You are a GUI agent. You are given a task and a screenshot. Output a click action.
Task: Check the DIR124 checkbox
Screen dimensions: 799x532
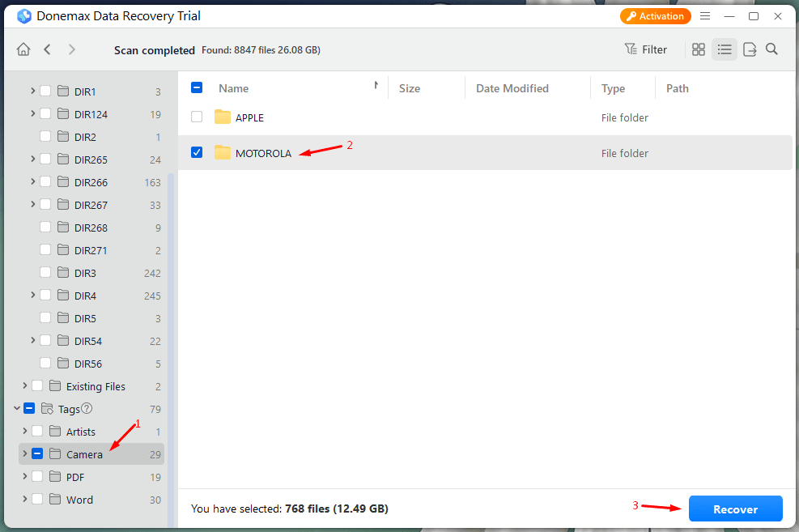tap(45, 113)
